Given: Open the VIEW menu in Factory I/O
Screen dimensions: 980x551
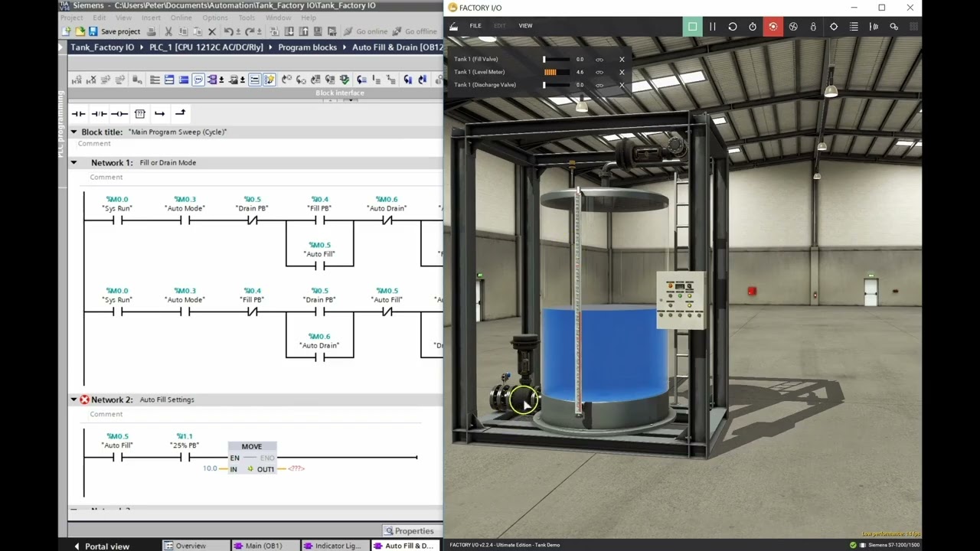Looking at the screenshot, I should [x=525, y=26].
